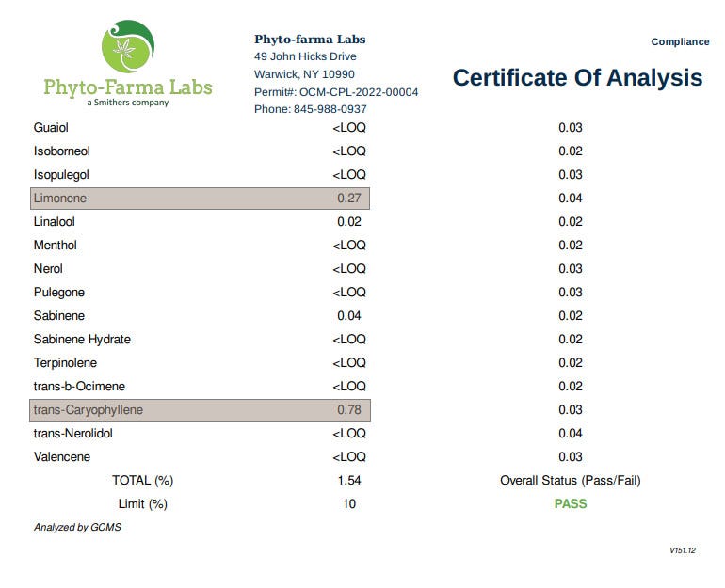Viewport: 725px width, 588px height.
Task: Click the 'Compliance' label
Action: [x=680, y=41]
